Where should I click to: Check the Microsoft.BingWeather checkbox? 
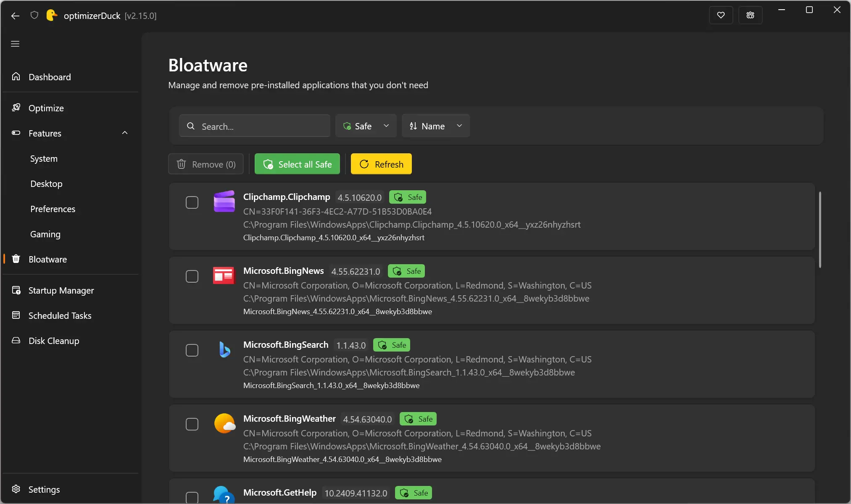click(192, 424)
